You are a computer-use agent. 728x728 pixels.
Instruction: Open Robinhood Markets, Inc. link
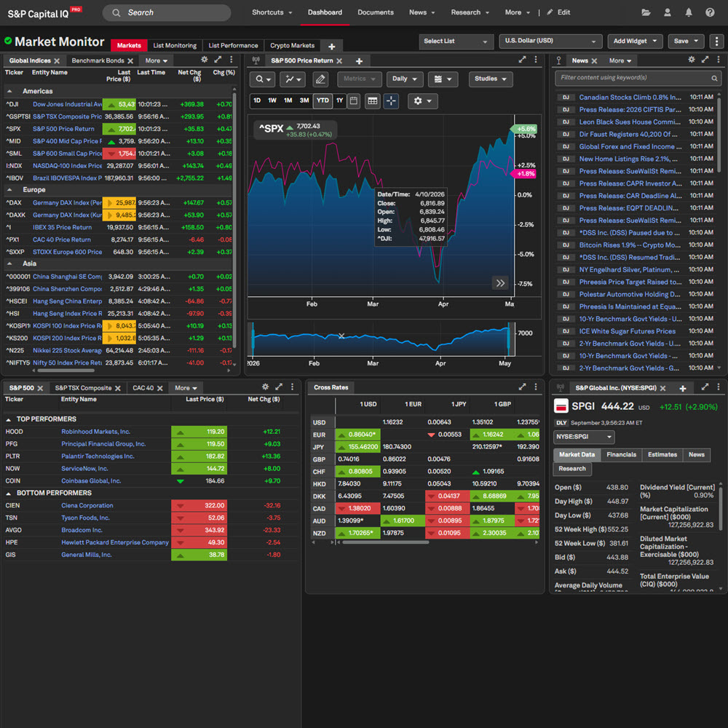point(95,432)
